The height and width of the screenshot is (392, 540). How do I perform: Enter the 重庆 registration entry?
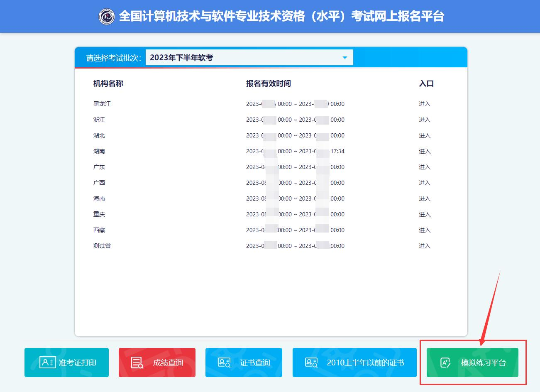(425, 214)
